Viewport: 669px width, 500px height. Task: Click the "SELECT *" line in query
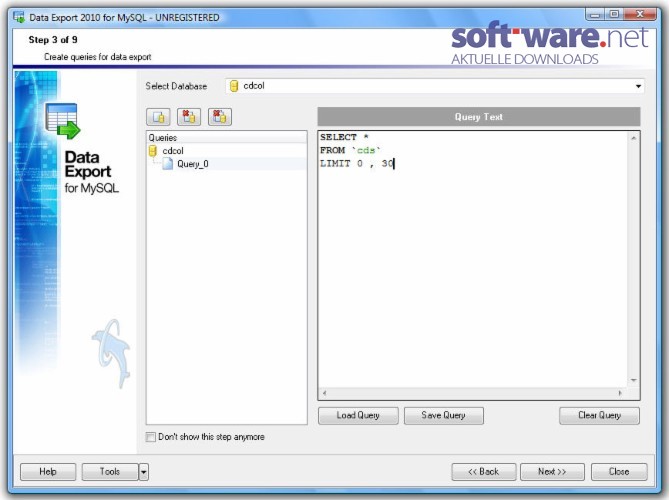pos(344,137)
